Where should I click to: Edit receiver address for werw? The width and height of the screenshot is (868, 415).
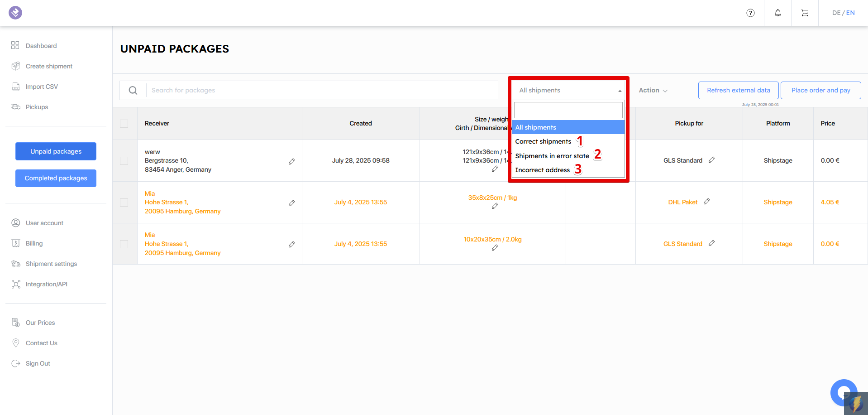[x=291, y=161]
